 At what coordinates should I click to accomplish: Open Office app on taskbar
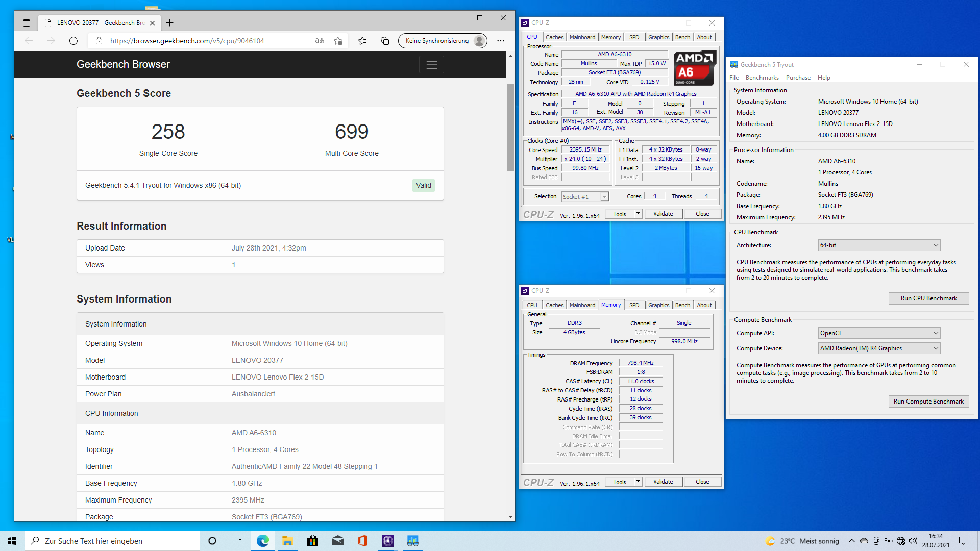coord(362,541)
